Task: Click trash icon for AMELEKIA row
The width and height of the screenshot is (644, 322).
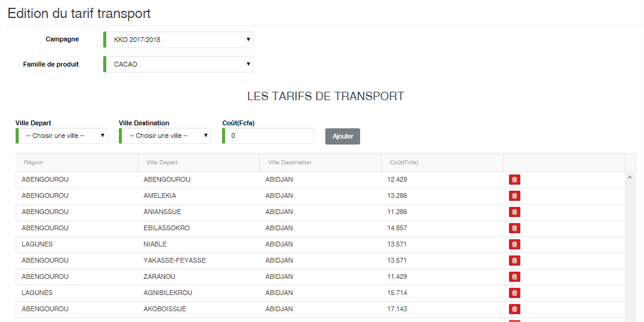Action: (x=514, y=195)
